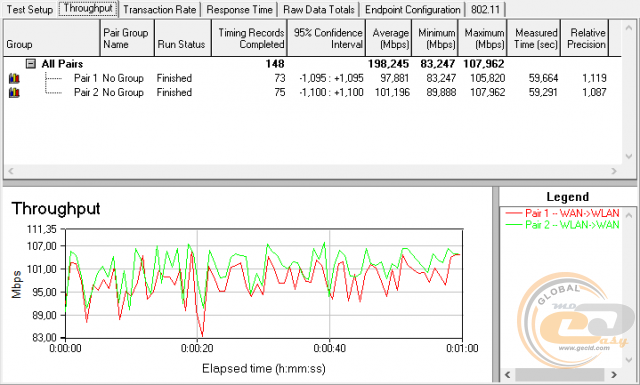Screen dimensions: 640x385
Task: Click the Pair 1 chart icon
Action: tap(14, 78)
